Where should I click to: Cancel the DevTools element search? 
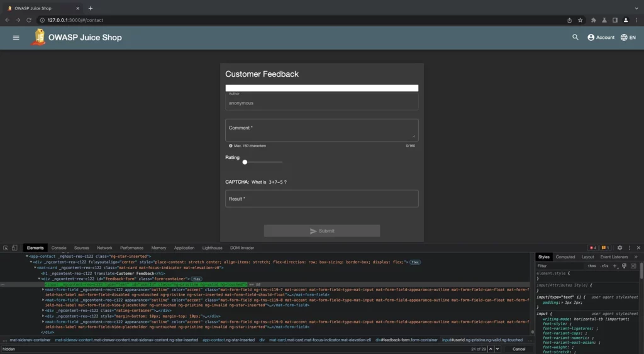[519, 349]
